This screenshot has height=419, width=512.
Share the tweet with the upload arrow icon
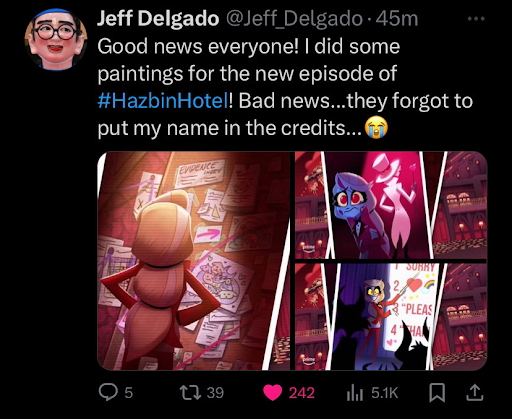tap(474, 393)
